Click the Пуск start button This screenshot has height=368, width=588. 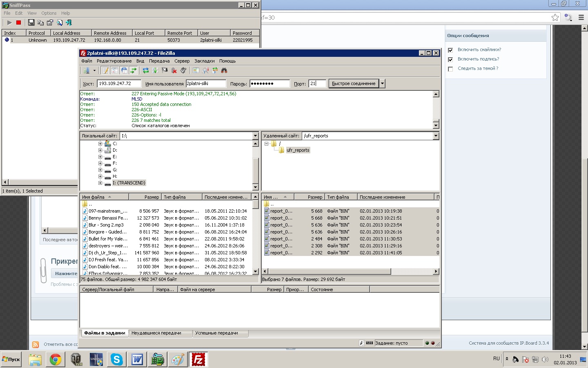click(x=11, y=359)
